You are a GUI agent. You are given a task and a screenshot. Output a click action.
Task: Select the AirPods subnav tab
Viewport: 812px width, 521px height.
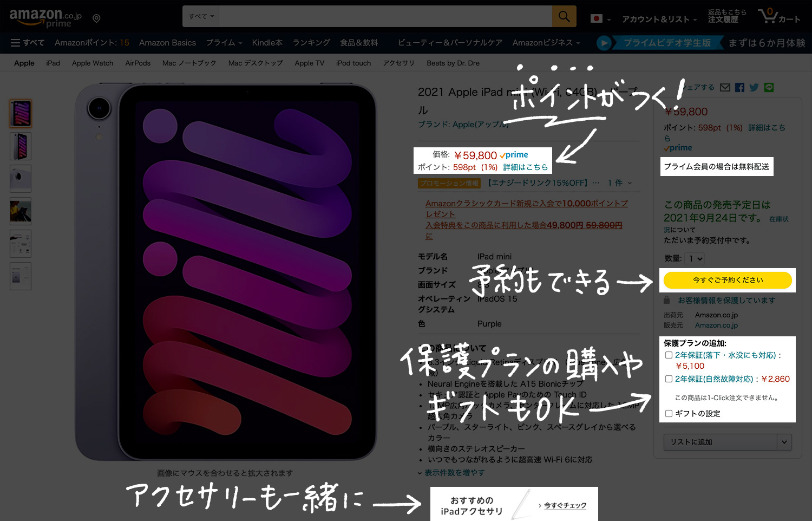(x=138, y=63)
